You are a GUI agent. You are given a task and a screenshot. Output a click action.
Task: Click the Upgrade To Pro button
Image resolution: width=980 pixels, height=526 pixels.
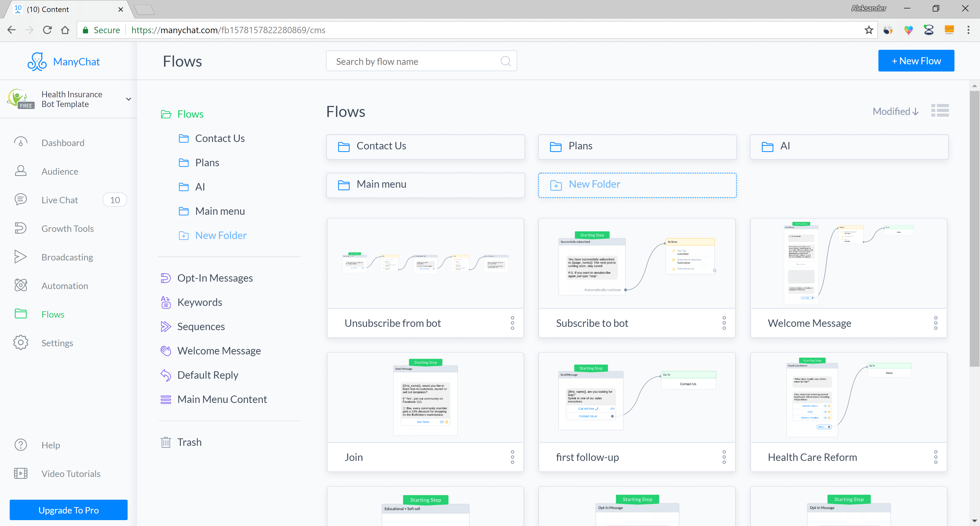(68, 510)
